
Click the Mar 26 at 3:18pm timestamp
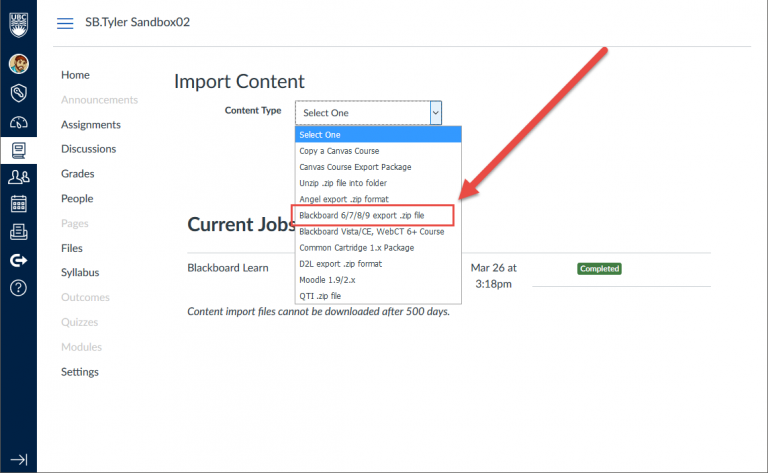[494, 276]
